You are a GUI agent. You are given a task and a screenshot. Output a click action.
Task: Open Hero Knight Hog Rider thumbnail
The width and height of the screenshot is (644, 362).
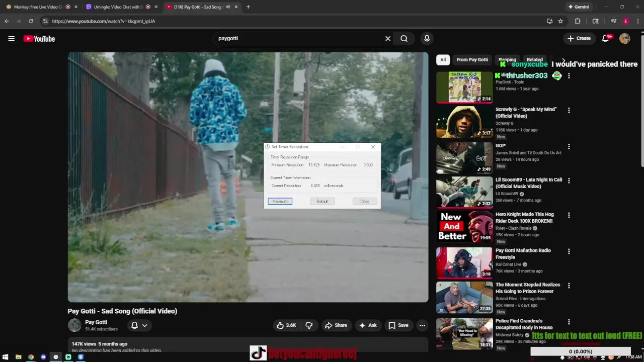point(464,227)
